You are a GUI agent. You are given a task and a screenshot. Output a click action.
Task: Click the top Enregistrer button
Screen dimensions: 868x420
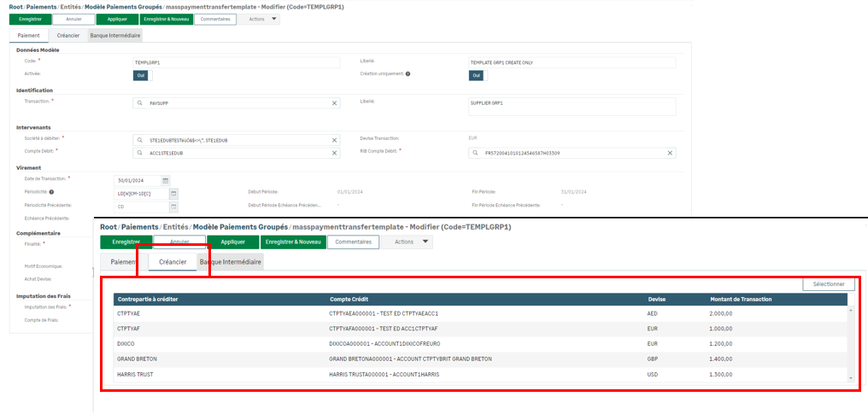pyautogui.click(x=30, y=19)
